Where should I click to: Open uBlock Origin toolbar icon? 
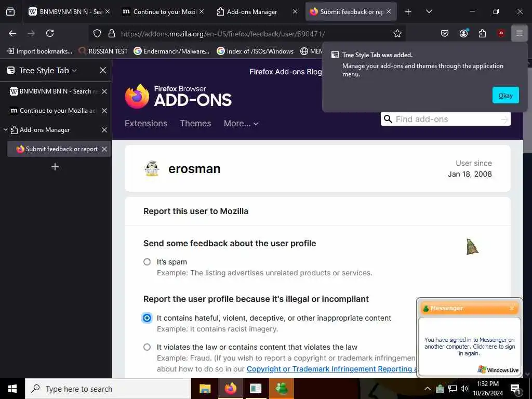tap(501, 33)
